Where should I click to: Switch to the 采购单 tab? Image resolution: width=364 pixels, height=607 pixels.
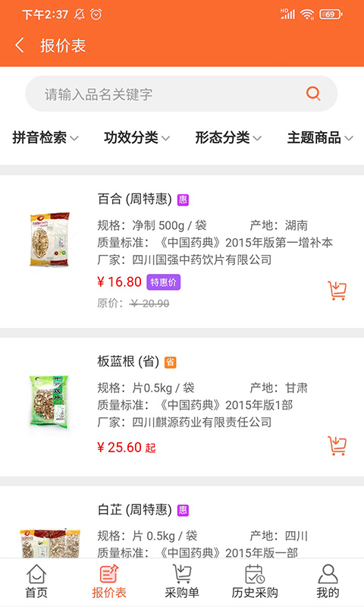pos(182,581)
